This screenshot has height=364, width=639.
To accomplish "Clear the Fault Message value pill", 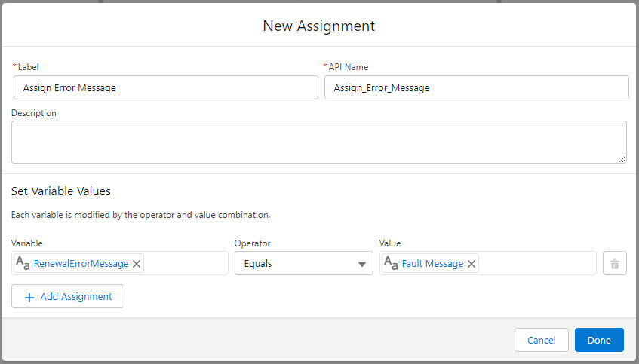I will [472, 264].
